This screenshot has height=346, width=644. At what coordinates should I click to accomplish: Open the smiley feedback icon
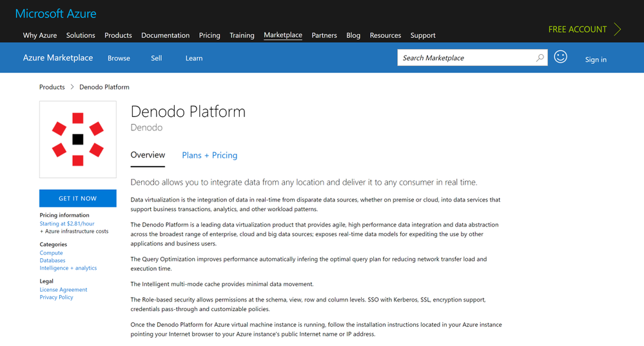pyautogui.click(x=560, y=57)
